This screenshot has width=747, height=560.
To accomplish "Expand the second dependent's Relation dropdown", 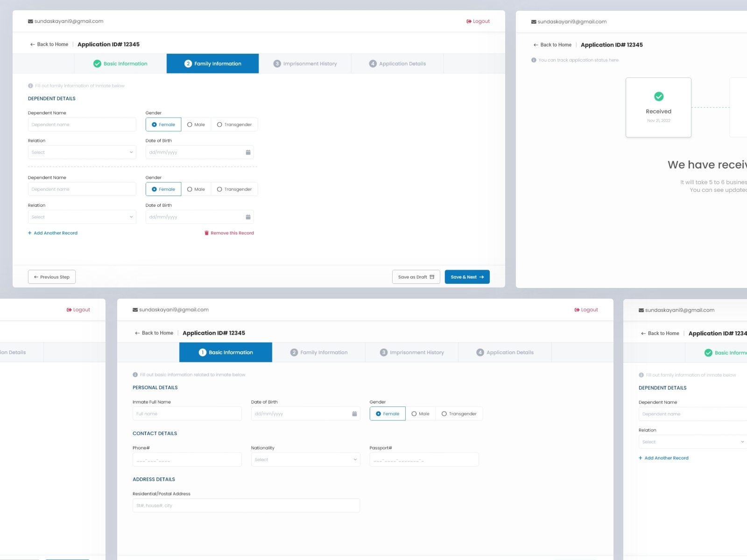I will point(82,217).
